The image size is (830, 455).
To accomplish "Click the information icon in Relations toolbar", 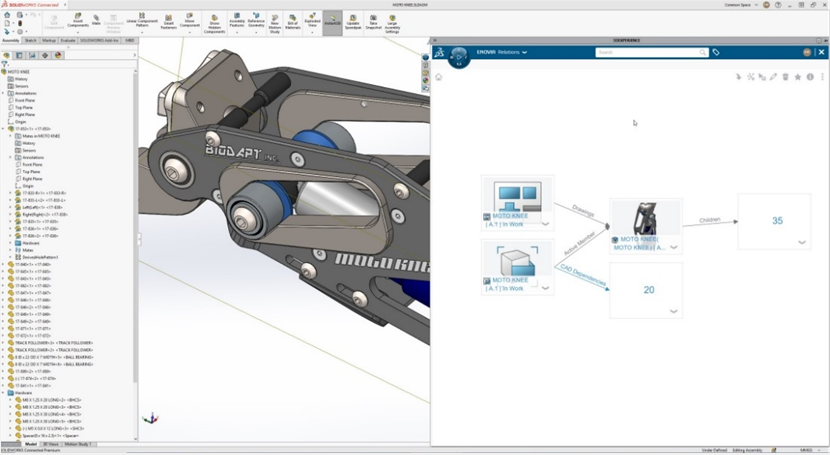I will (809, 76).
